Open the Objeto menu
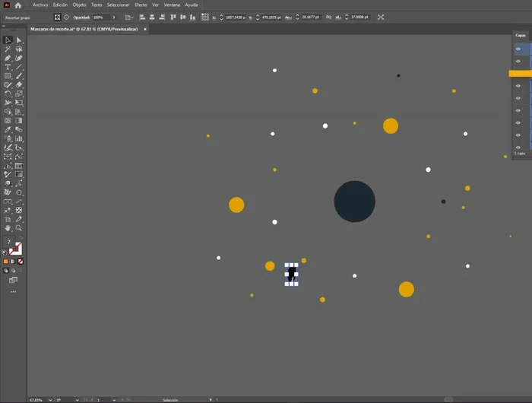Screen dimensions: 532x403 click(79, 5)
